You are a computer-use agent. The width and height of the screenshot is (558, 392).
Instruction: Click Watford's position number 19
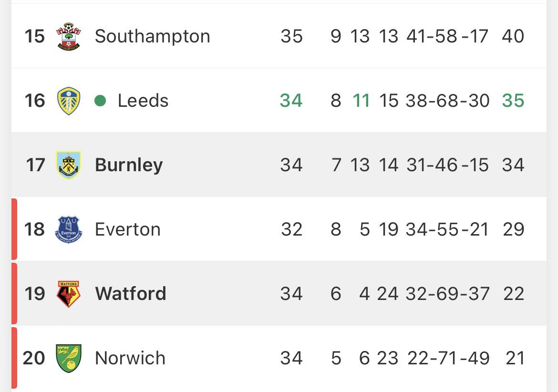click(x=35, y=294)
